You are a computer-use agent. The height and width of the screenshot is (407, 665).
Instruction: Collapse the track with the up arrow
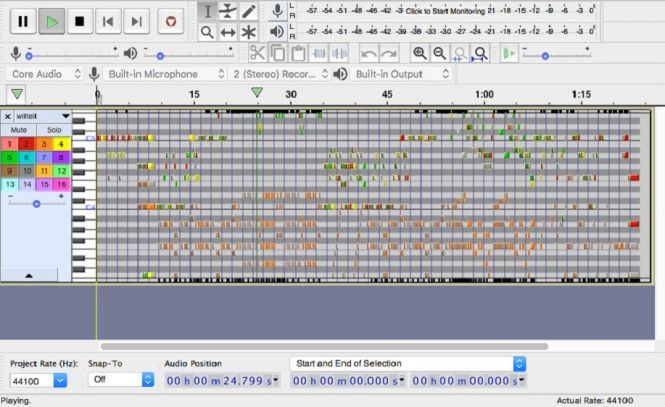[29, 276]
